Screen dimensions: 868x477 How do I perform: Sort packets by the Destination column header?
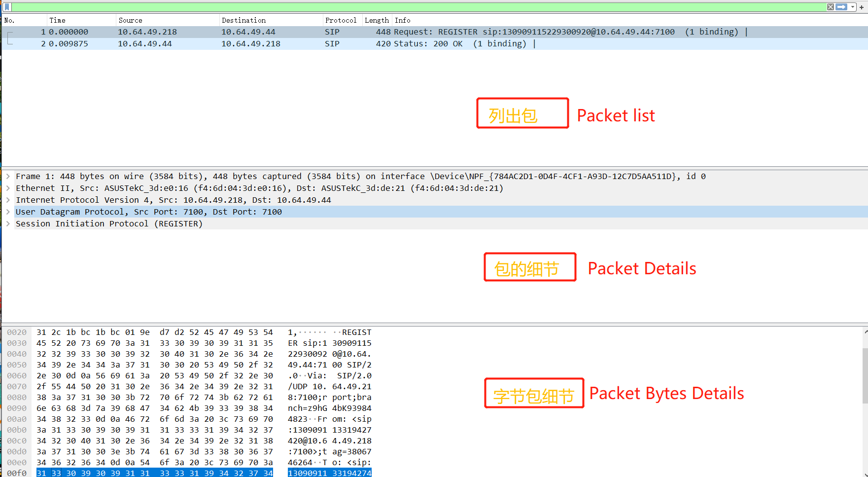coord(271,20)
